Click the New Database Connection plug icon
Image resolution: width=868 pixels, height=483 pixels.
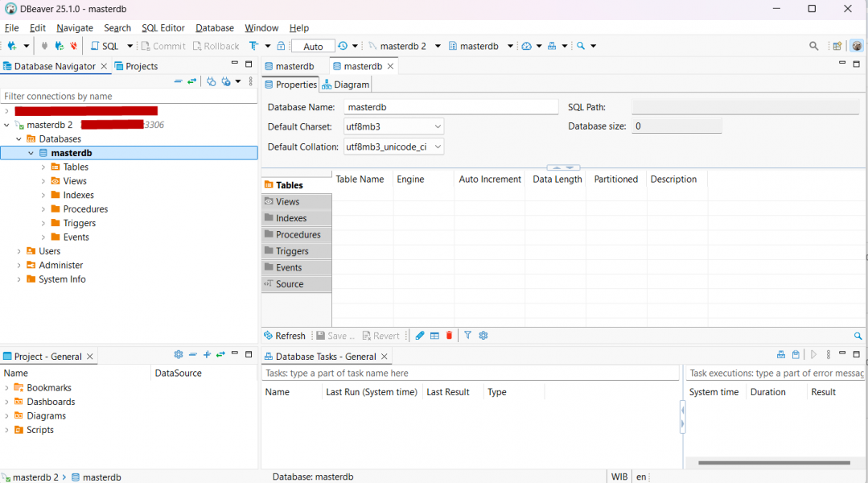(x=11, y=46)
